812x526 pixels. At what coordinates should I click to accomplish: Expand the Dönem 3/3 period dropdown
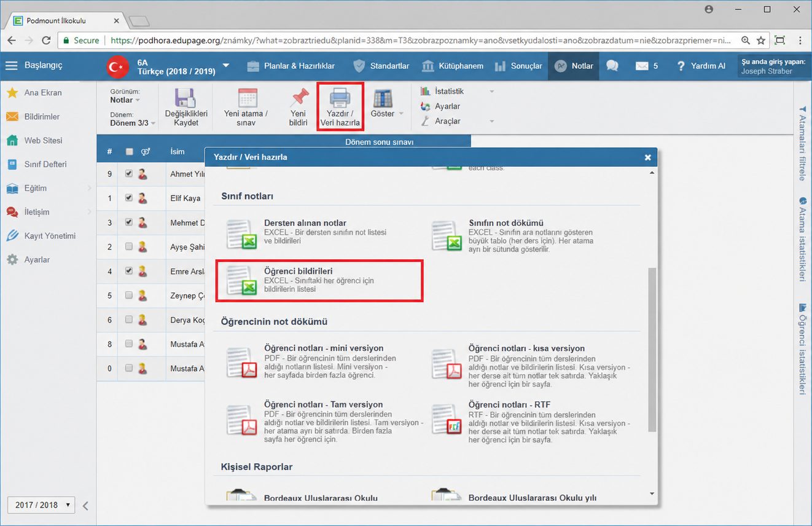click(x=133, y=123)
